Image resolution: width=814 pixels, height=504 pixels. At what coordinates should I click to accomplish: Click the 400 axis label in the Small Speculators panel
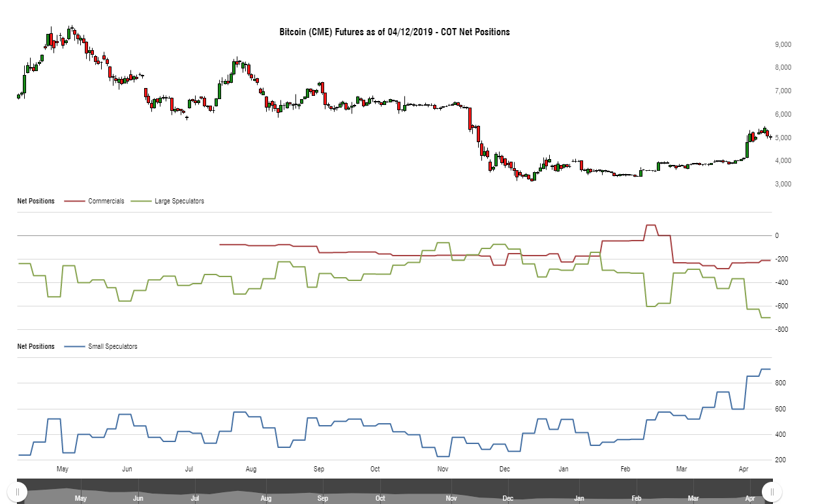[779, 435]
